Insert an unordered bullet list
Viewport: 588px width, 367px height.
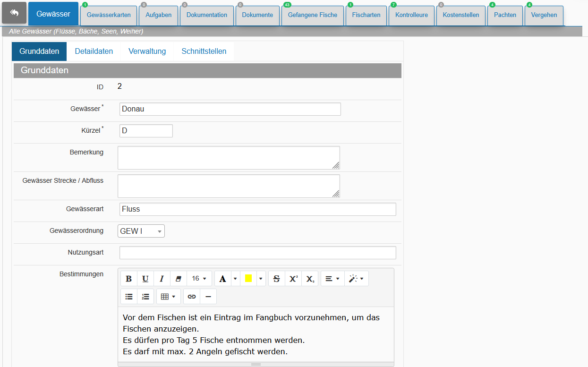pyautogui.click(x=129, y=297)
